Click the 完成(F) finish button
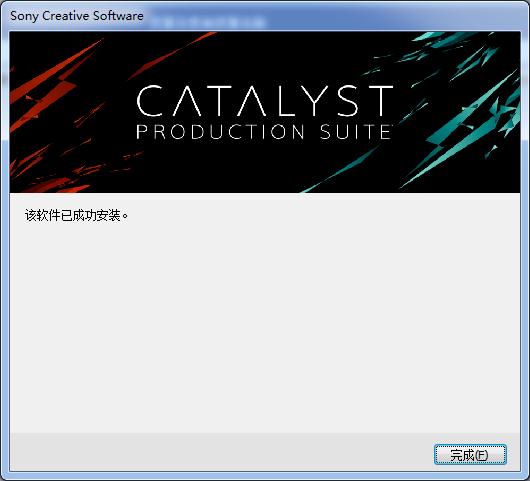This screenshot has width=530, height=481. [470, 455]
